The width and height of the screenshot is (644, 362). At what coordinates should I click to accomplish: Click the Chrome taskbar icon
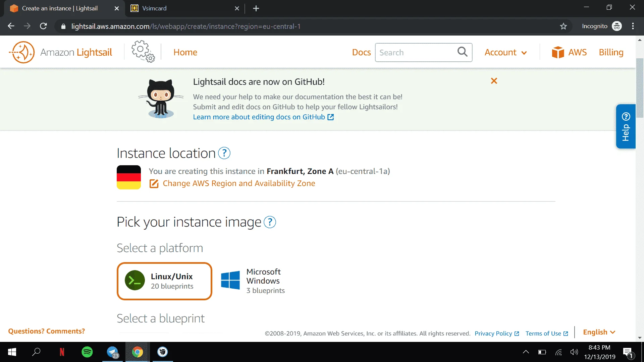point(138,352)
